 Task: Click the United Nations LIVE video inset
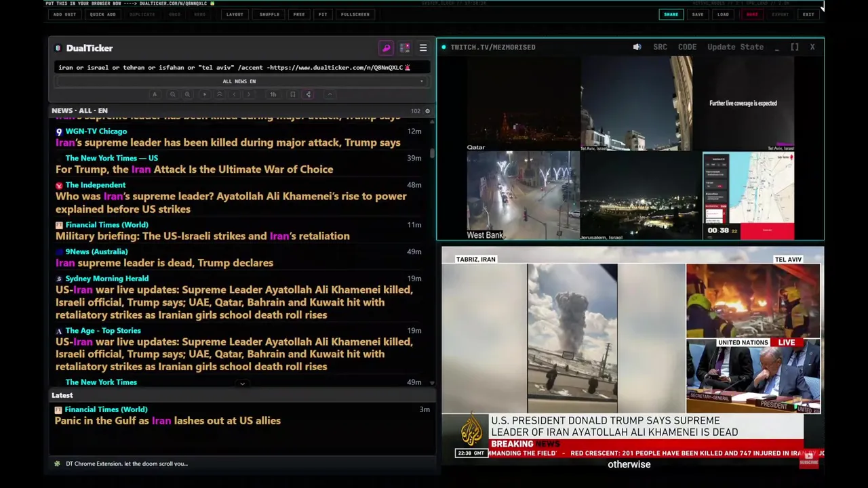click(753, 375)
